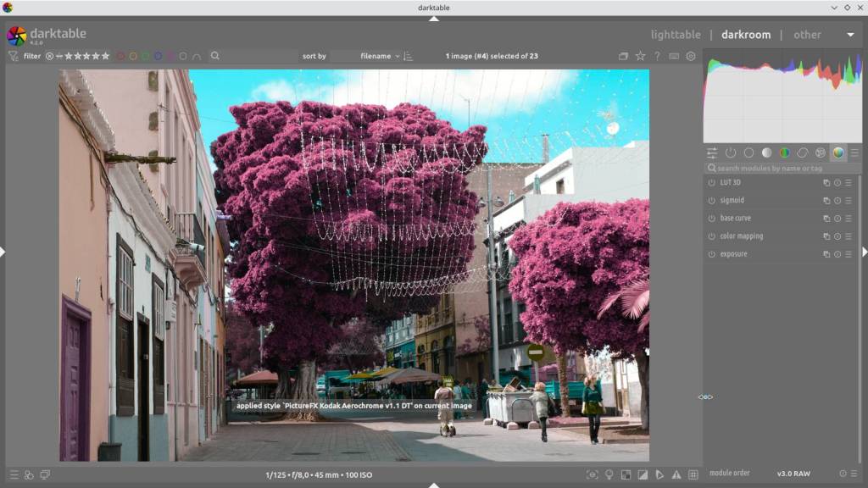Open keyboard shortcuts setup
Screen dimensions: 868x488
(x=674, y=56)
